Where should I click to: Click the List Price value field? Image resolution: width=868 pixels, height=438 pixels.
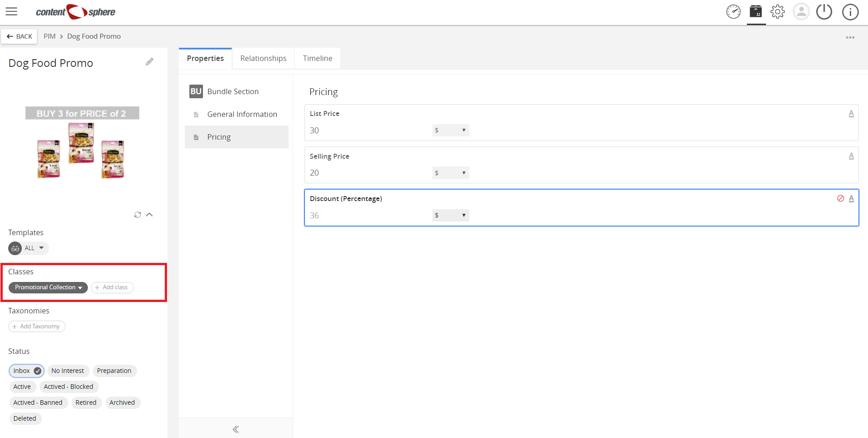369,130
